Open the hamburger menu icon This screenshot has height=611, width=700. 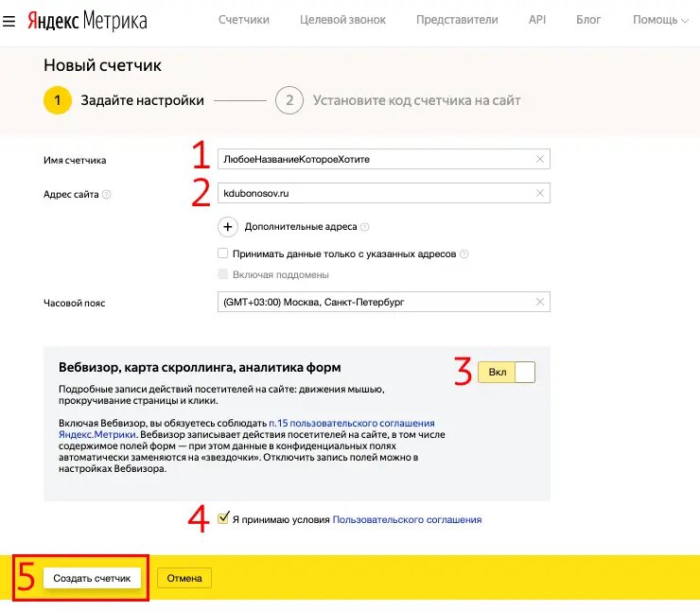[x=9, y=19]
